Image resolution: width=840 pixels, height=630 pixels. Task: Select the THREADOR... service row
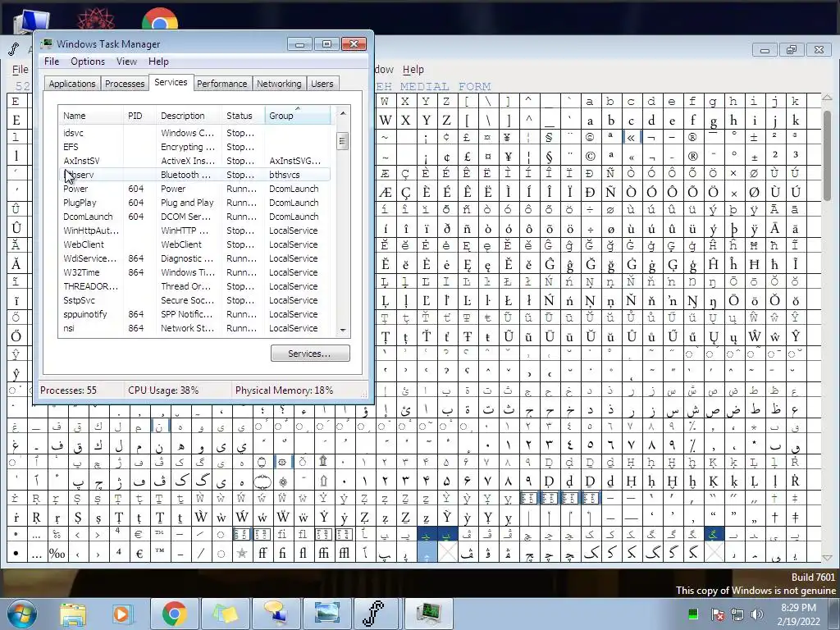pos(194,286)
